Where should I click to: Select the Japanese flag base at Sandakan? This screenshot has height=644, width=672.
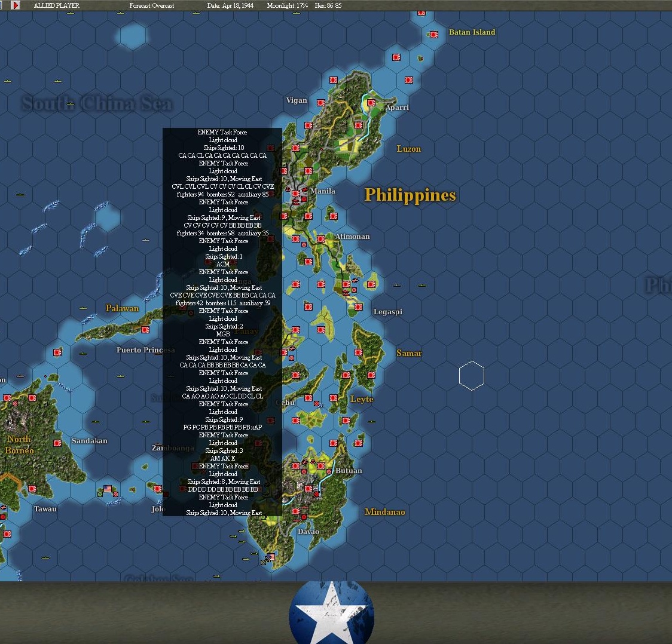[57, 443]
